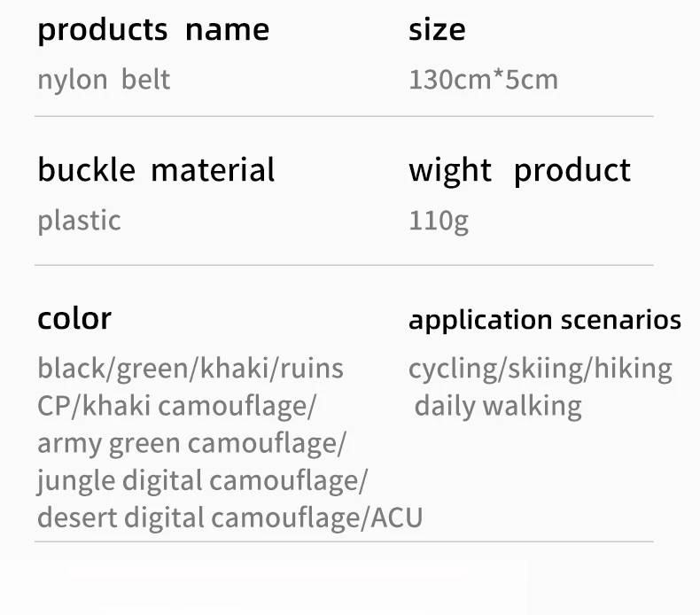Click the "color" heading

point(74,318)
